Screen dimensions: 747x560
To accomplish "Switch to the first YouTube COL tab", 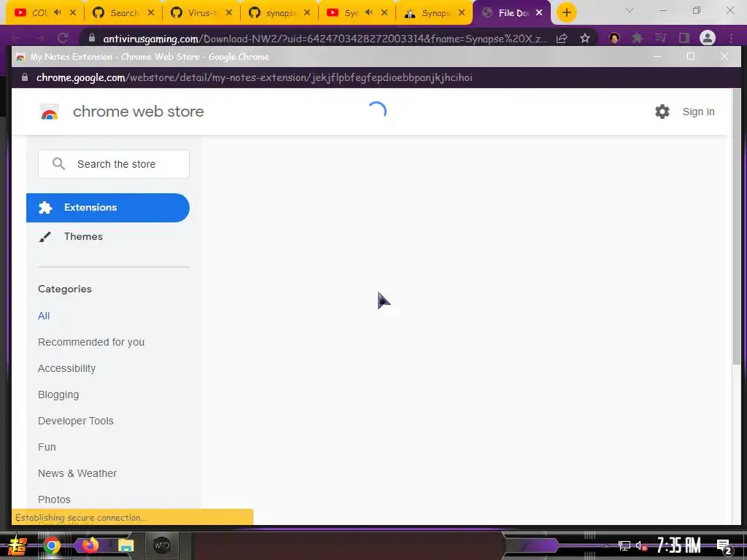I will (x=39, y=13).
